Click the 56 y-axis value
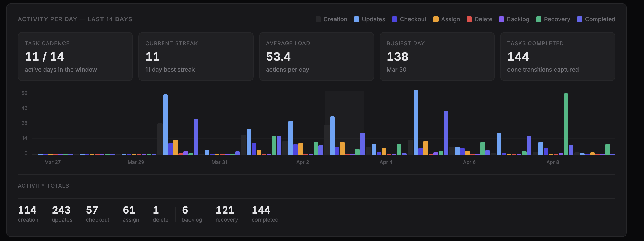 [24, 93]
